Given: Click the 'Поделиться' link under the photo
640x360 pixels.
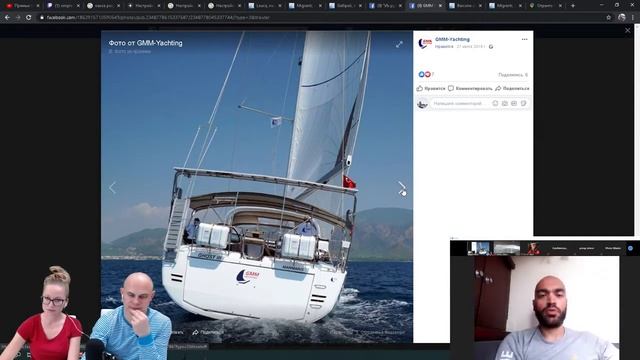Looking at the screenshot, I should tap(208, 332).
